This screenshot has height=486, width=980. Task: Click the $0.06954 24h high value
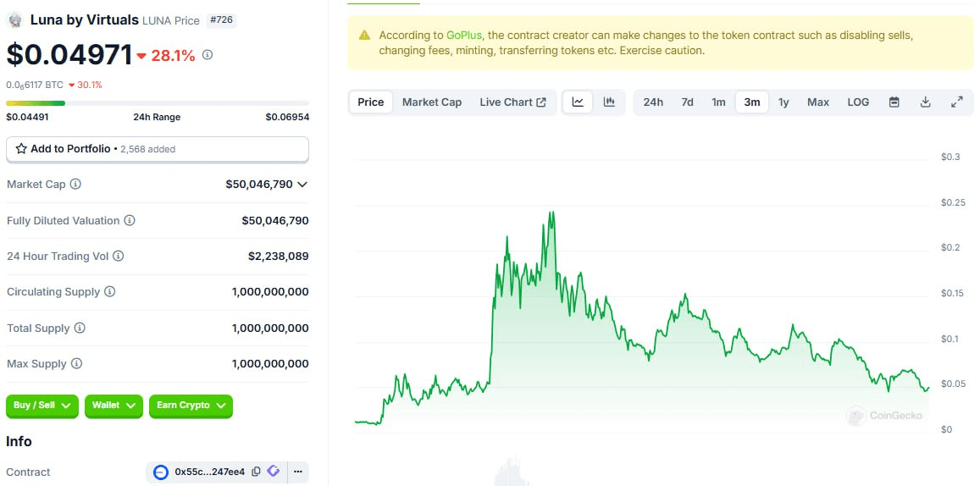click(287, 117)
